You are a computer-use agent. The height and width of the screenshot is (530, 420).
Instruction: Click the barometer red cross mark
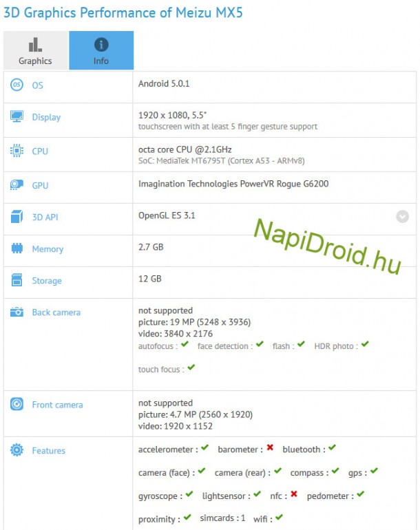pos(270,448)
